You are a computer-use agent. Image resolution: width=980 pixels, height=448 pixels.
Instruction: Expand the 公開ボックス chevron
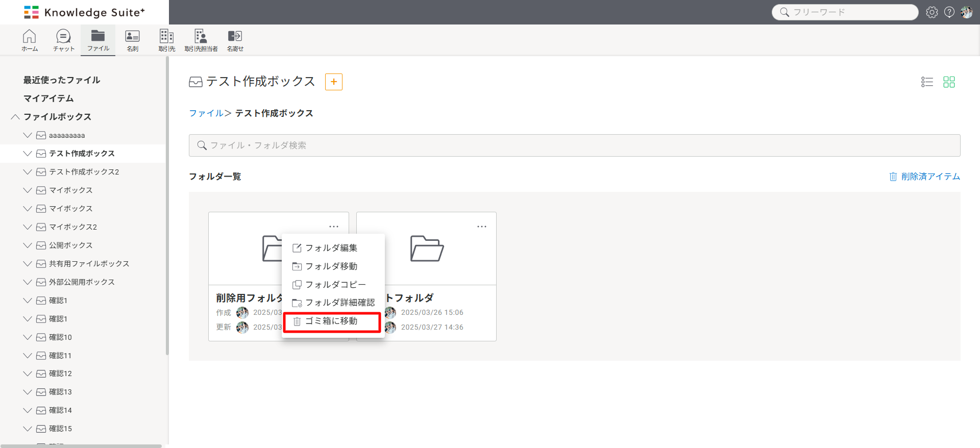click(x=28, y=245)
